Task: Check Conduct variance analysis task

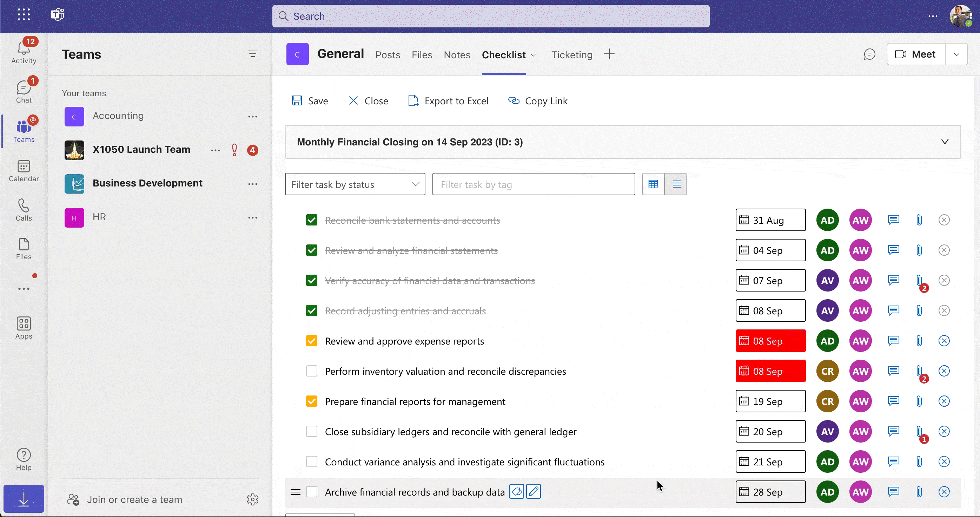Action: coord(312,462)
